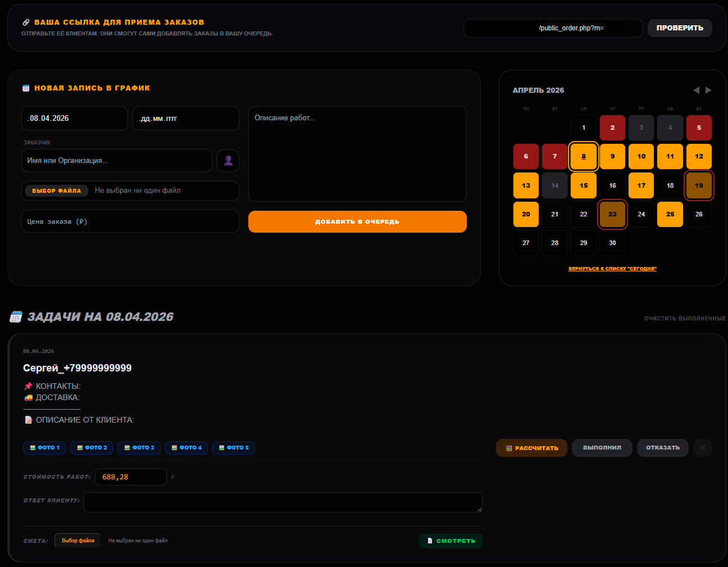This screenshot has width=728, height=567.
Task: Open the ФОТО 3 attachment
Action: (x=139, y=448)
